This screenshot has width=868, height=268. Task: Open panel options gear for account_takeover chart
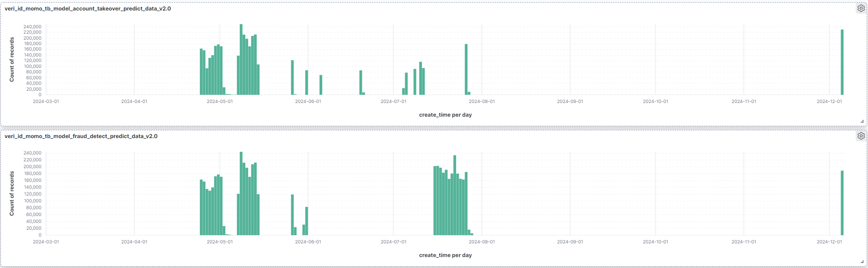click(861, 8)
